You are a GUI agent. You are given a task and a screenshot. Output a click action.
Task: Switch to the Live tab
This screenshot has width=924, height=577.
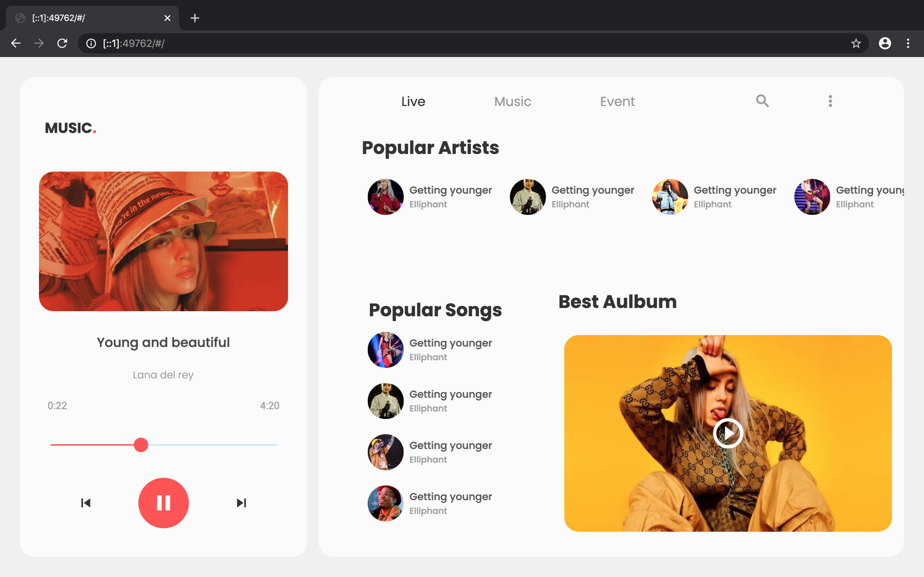[x=413, y=101]
